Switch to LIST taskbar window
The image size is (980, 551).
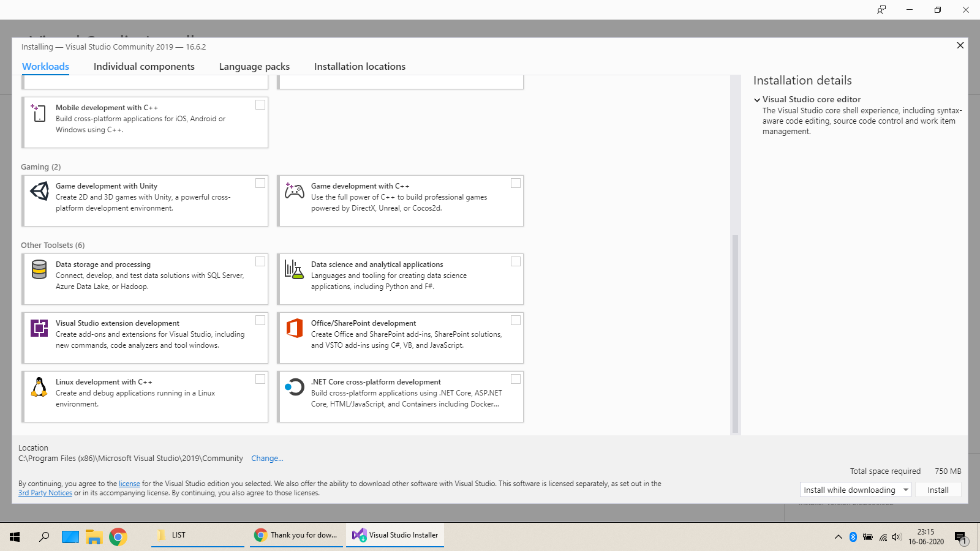click(x=197, y=535)
